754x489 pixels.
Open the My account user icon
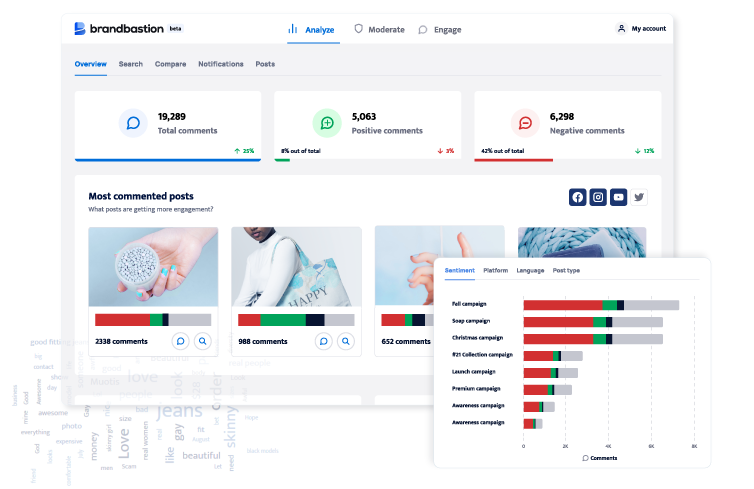[621, 28]
